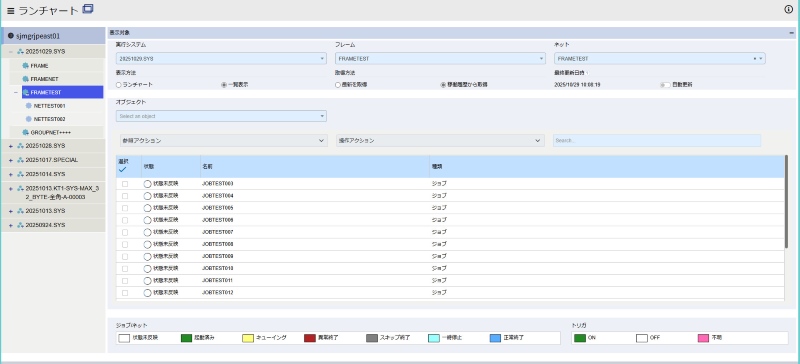Click the server icon beside sjmgrjpeast01
This screenshot has width=800, height=364.
(11, 36)
